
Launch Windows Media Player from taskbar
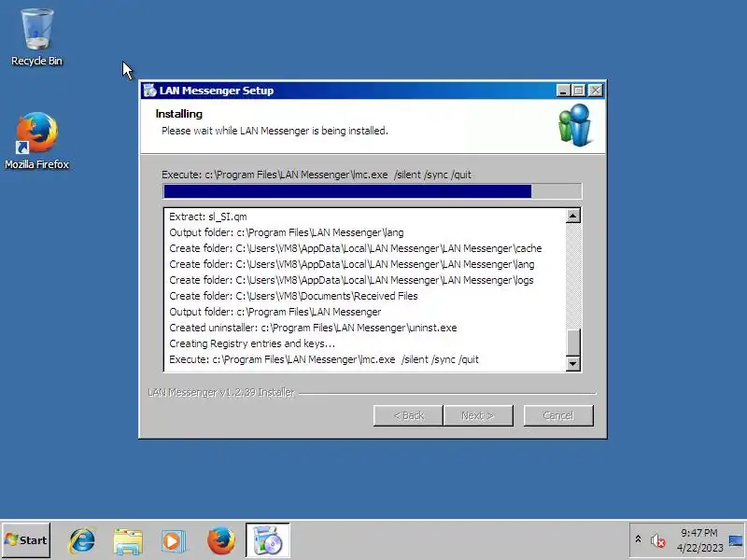173,540
